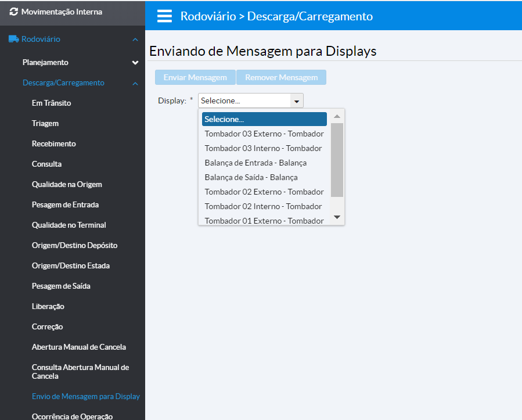The width and height of the screenshot is (522, 420).
Task: Pick Tombador 02 Interno display option
Action: [263, 206]
